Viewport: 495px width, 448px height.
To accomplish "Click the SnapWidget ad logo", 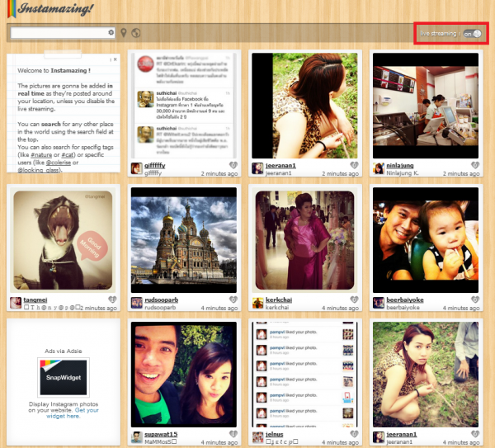I will tap(63, 377).
